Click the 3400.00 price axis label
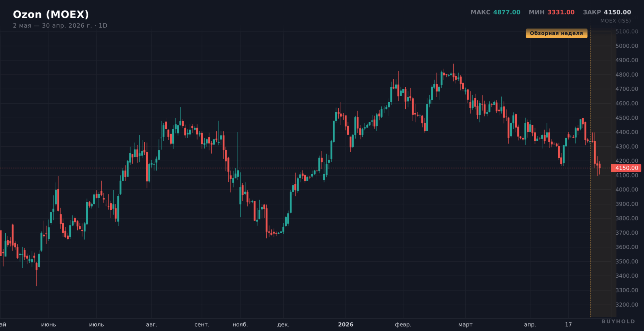 [627, 276]
